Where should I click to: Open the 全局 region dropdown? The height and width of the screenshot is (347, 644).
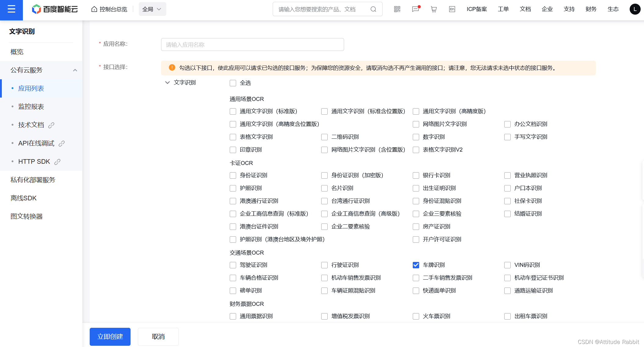pyautogui.click(x=152, y=9)
